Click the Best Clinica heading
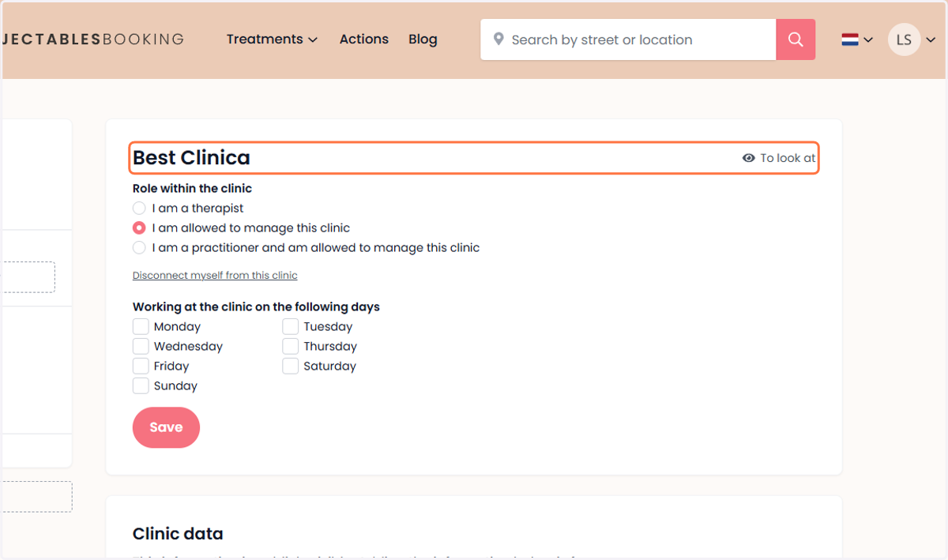Screen dimensions: 948x560 pyautogui.click(x=191, y=158)
